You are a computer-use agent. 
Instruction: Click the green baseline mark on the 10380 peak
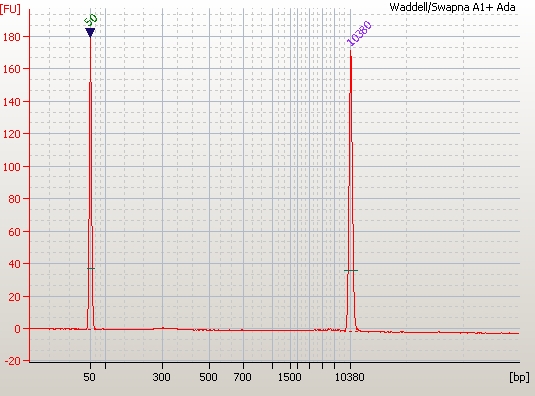(351, 270)
